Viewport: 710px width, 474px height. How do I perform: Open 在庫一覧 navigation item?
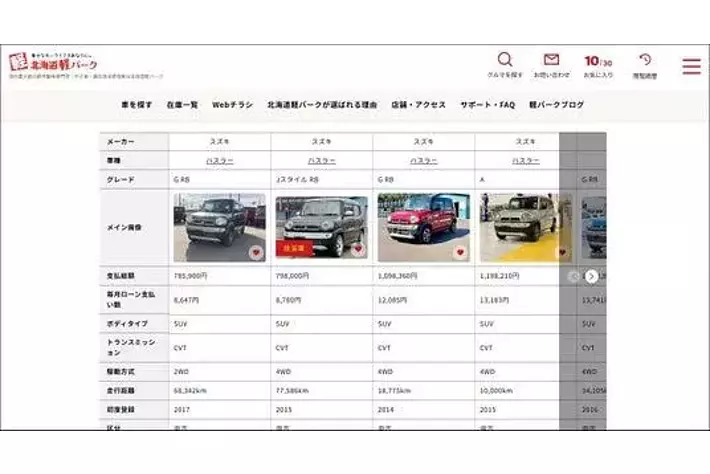tap(182, 105)
